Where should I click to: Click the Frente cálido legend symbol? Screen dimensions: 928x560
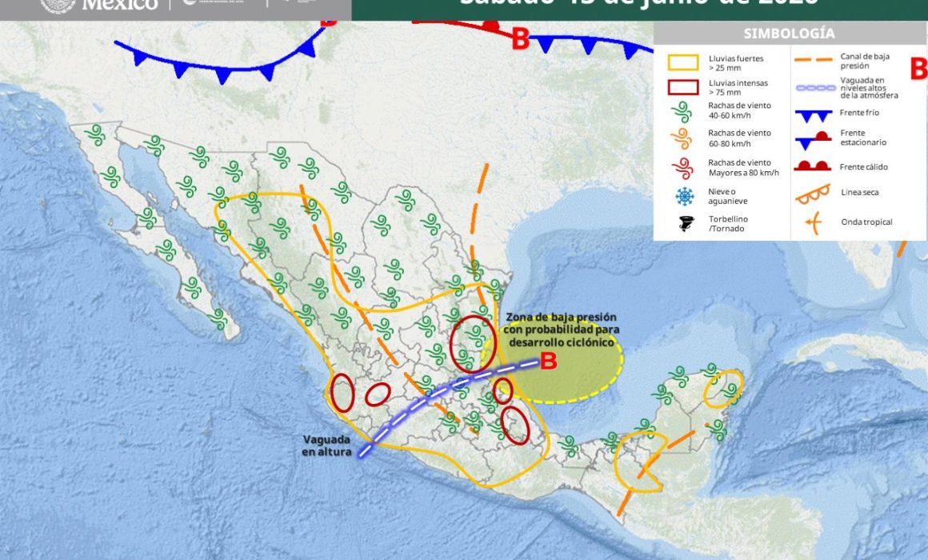coord(812,166)
